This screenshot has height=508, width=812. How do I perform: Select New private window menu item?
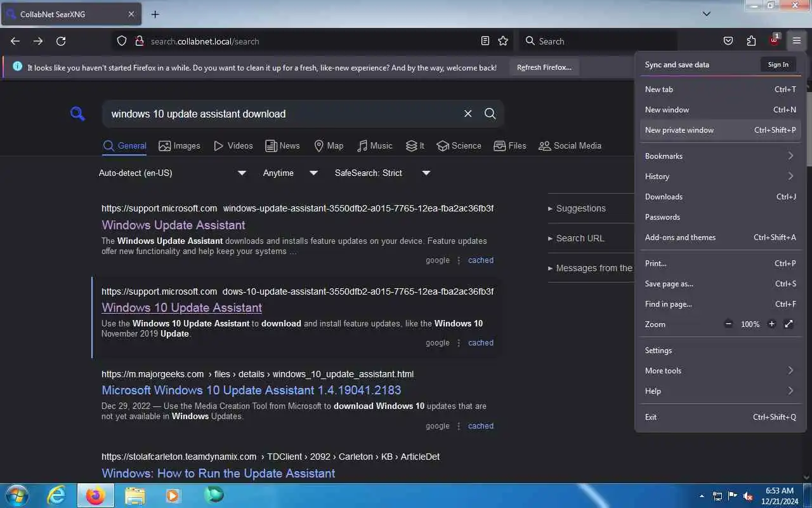point(720,130)
